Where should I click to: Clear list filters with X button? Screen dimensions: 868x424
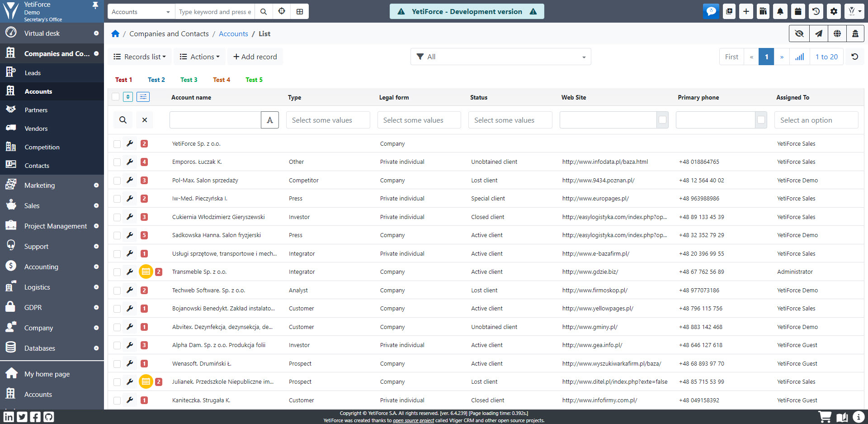[145, 120]
